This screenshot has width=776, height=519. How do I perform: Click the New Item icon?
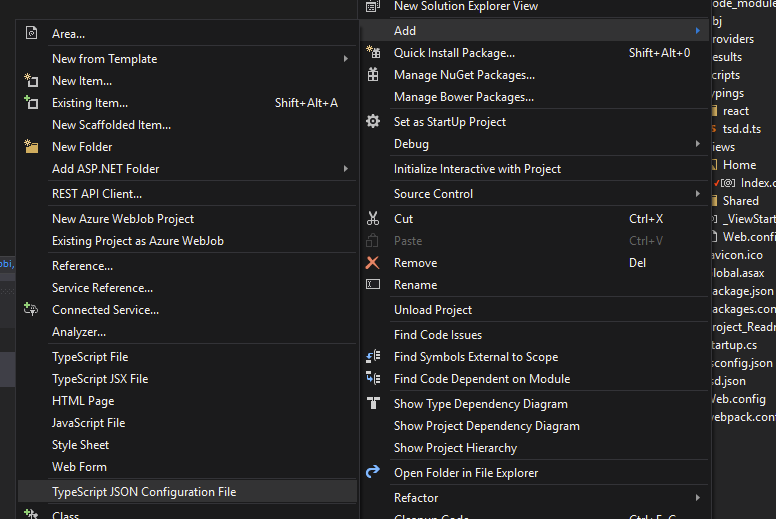click(31, 80)
